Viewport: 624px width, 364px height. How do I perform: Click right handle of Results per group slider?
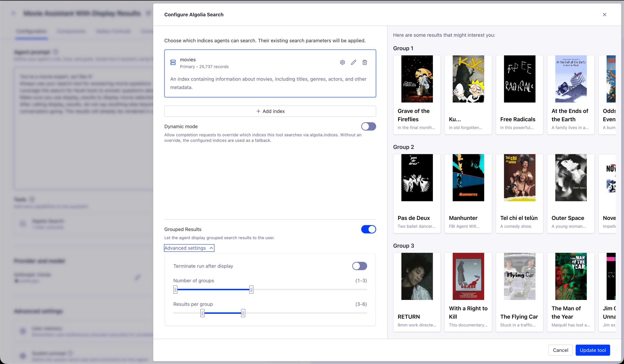[243, 313]
